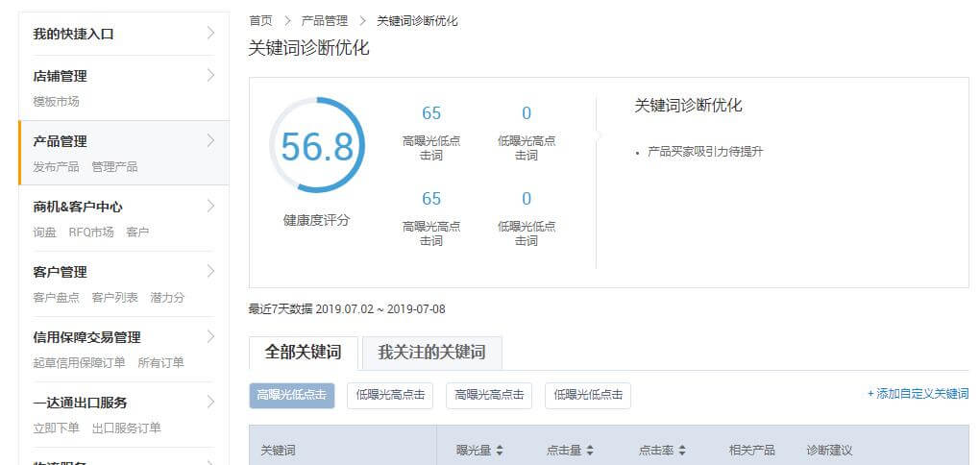Sort by 曝光量 column arrows
The image size is (980, 465).
[x=500, y=450]
